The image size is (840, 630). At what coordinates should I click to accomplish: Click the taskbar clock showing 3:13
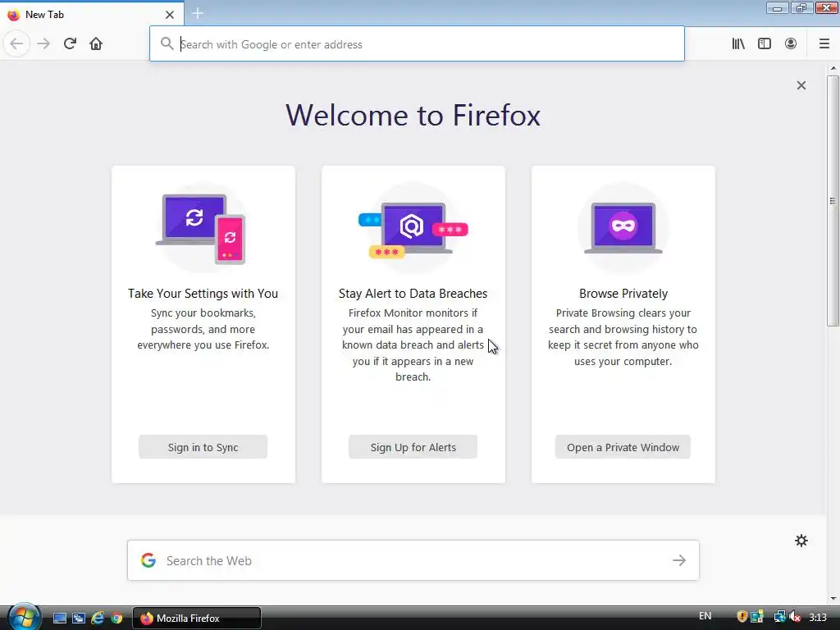[x=818, y=617]
